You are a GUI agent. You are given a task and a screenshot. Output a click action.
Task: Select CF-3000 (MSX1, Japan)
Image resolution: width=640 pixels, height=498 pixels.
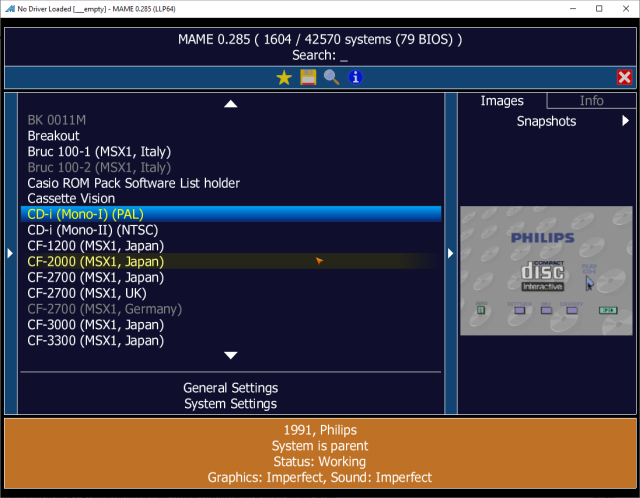(x=231, y=325)
